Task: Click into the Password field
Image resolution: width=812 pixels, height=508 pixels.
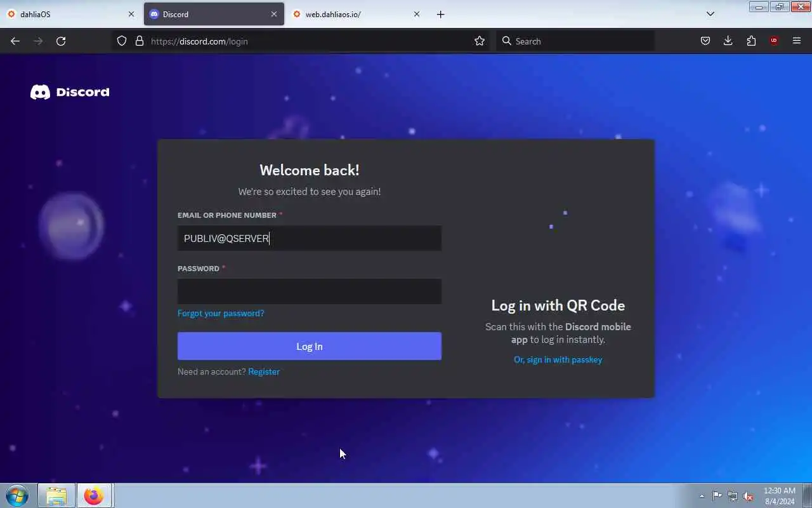Action: click(x=310, y=291)
